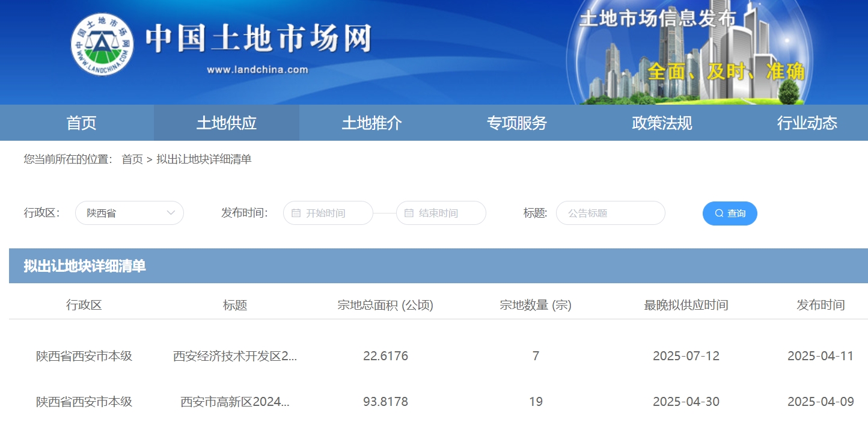868x439 pixels.
Task: Open the 土地推介 navigation menu
Action: click(x=372, y=123)
